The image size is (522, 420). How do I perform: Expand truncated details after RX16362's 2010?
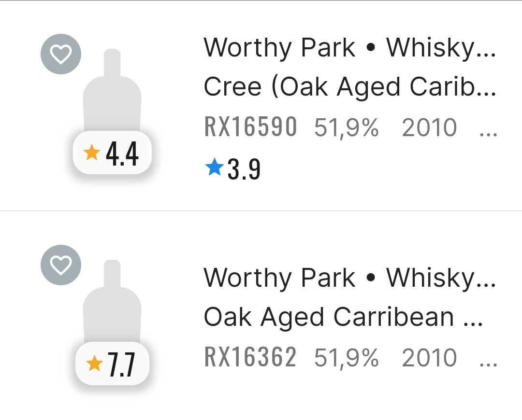point(488,360)
